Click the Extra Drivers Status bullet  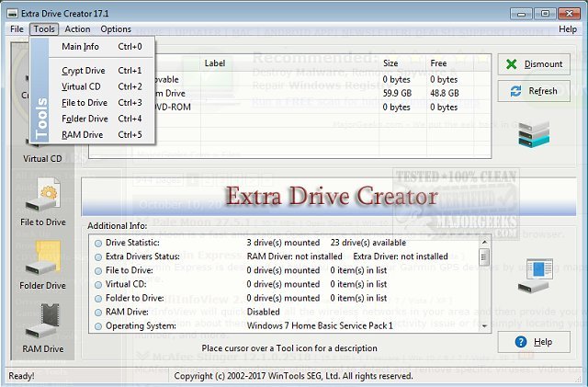click(98, 257)
